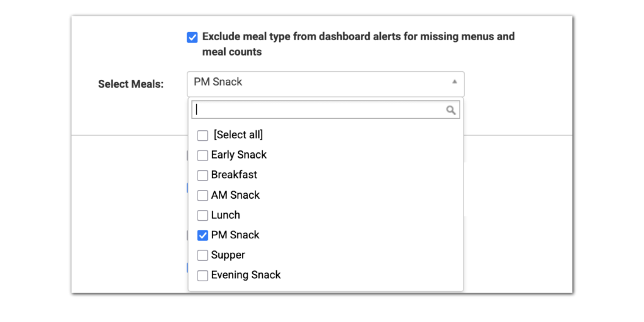The height and width of the screenshot is (322, 644).
Task: Select the Supper option label
Action: [228, 255]
